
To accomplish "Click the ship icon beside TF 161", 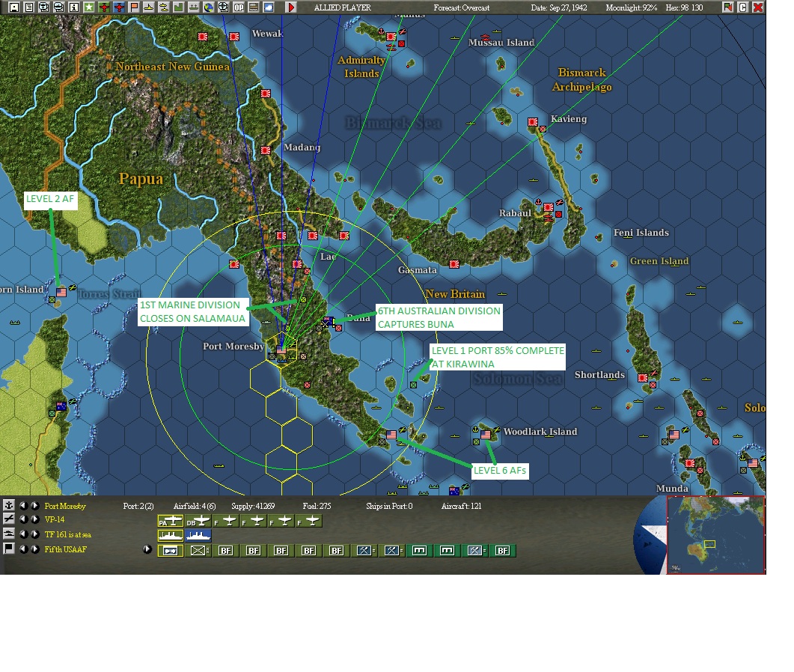I will click(9, 534).
